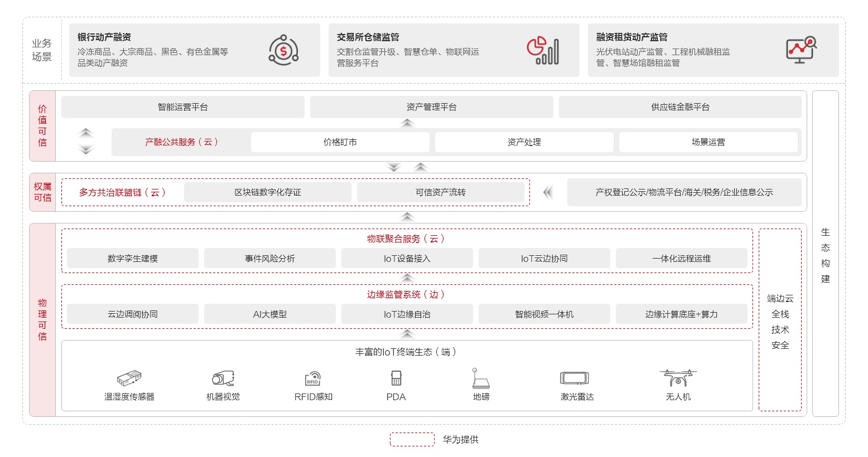Click the 华为提供 legend swatch
This screenshot has width=868, height=457.
pos(412,439)
